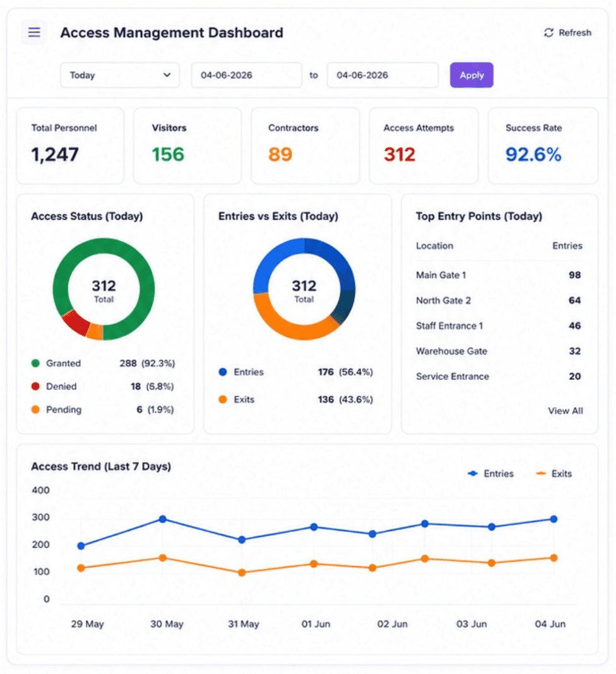The width and height of the screenshot is (616, 674).
Task: Toggle Entries series in trend chart legend
Action: coord(490,474)
